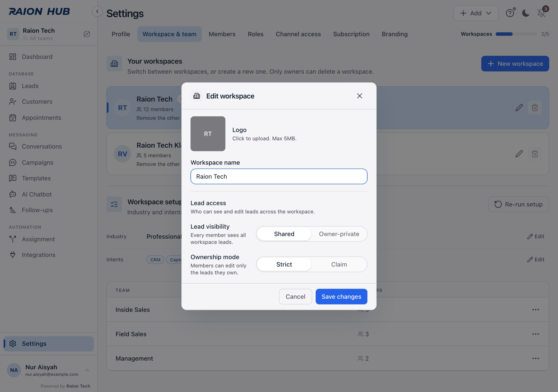Open Follow-ups in the sidebar
558x392 pixels.
pyautogui.click(x=48, y=210)
